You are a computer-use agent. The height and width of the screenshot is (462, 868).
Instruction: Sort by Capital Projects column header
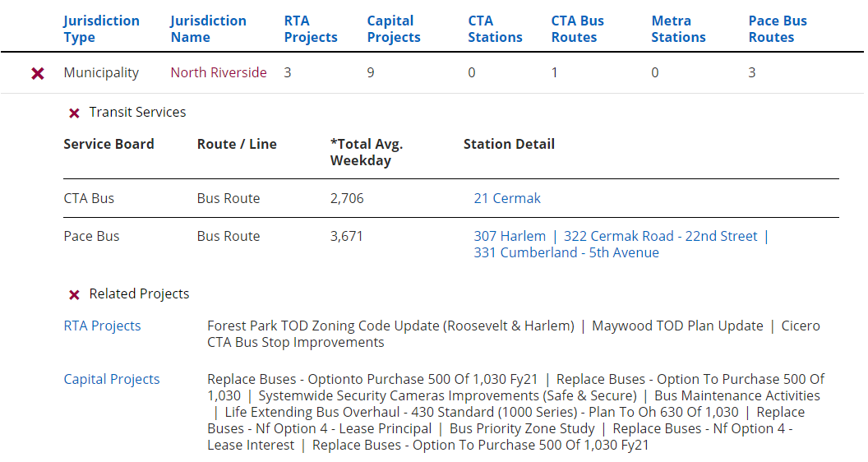coord(394,29)
